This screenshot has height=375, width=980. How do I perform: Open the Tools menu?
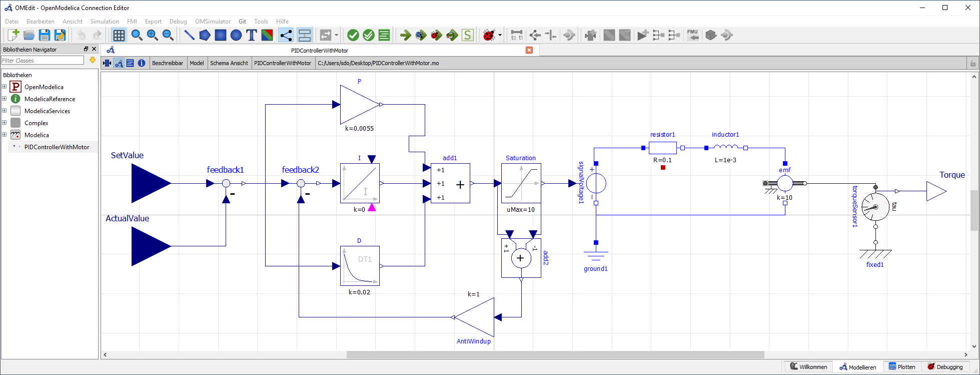[261, 22]
